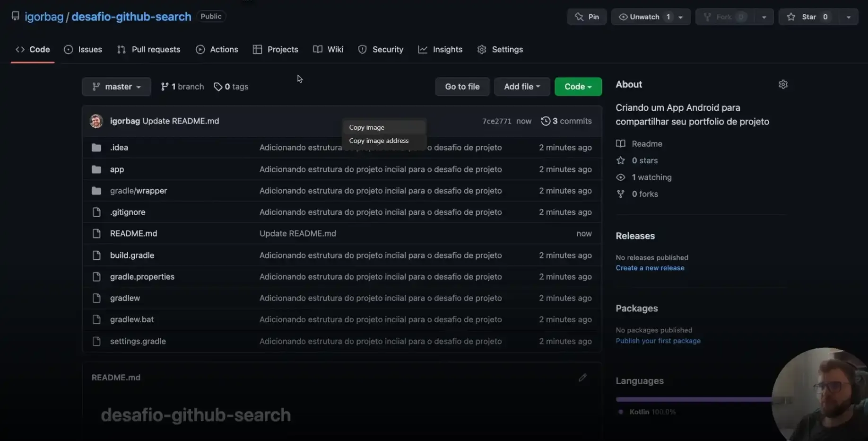Open the igorbag owner profile link
Image resolution: width=868 pixels, height=441 pixels.
coord(44,17)
